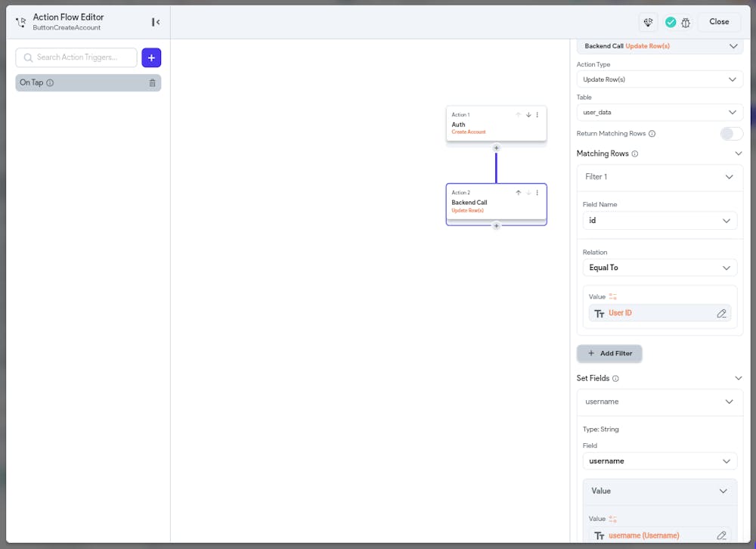Open the flow pointer icon beside checkmark
This screenshot has width=756, height=549.
pyautogui.click(x=648, y=22)
